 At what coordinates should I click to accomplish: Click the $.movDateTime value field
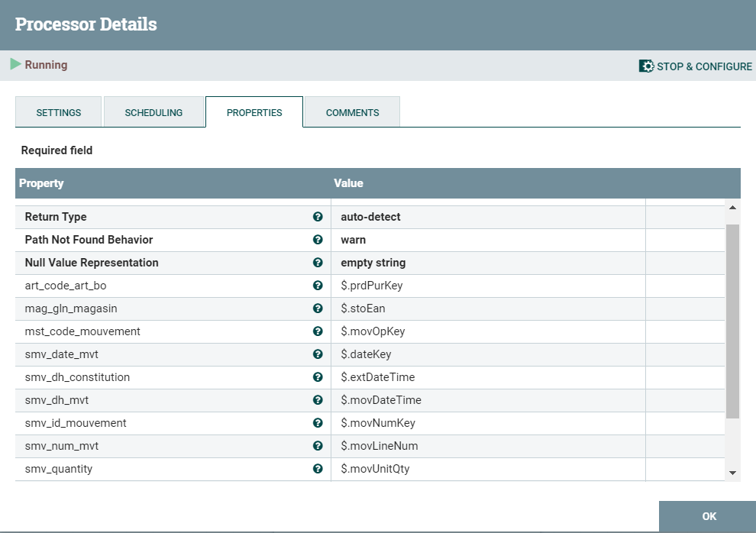coord(381,400)
